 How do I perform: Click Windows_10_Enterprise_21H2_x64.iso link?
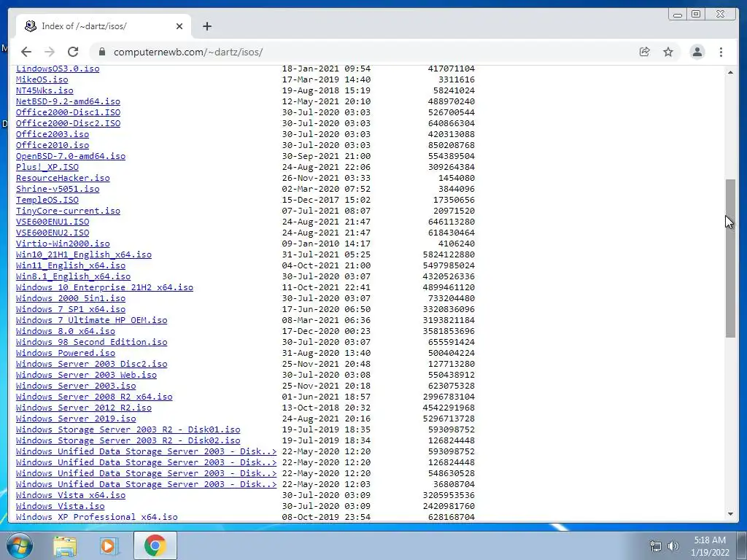(105, 287)
